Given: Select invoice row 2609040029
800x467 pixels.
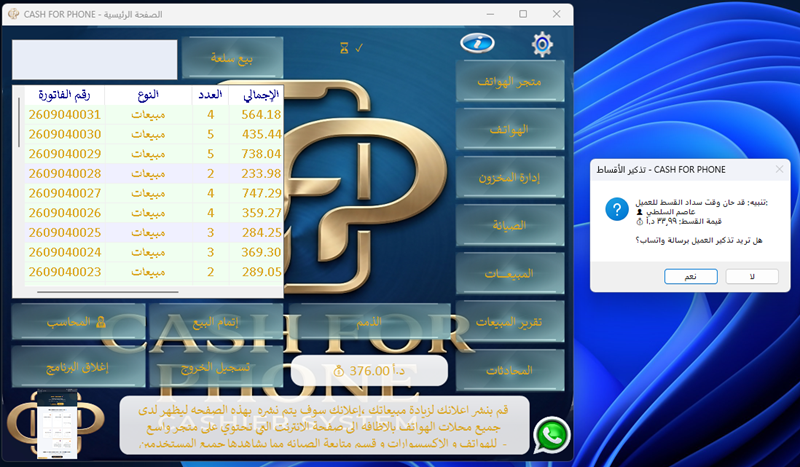Looking at the screenshot, I should (x=154, y=154).
